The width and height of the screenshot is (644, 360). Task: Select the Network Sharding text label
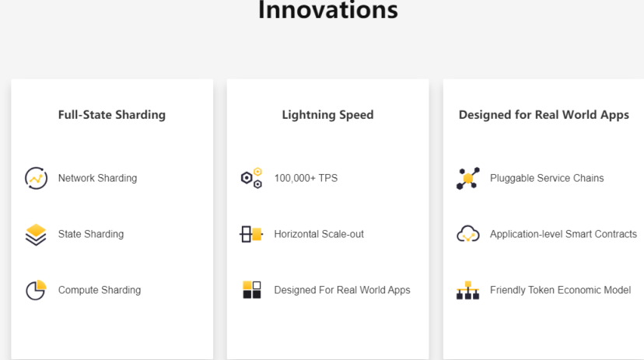[x=98, y=178]
